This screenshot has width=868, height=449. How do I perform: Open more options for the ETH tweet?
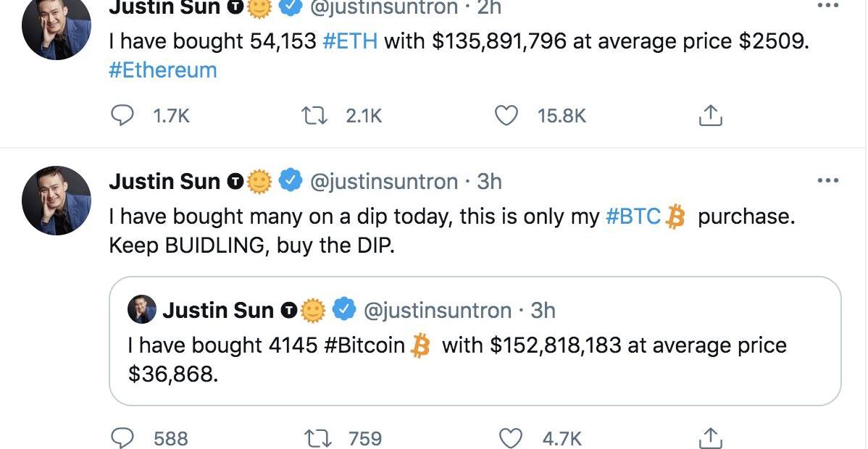point(827,6)
